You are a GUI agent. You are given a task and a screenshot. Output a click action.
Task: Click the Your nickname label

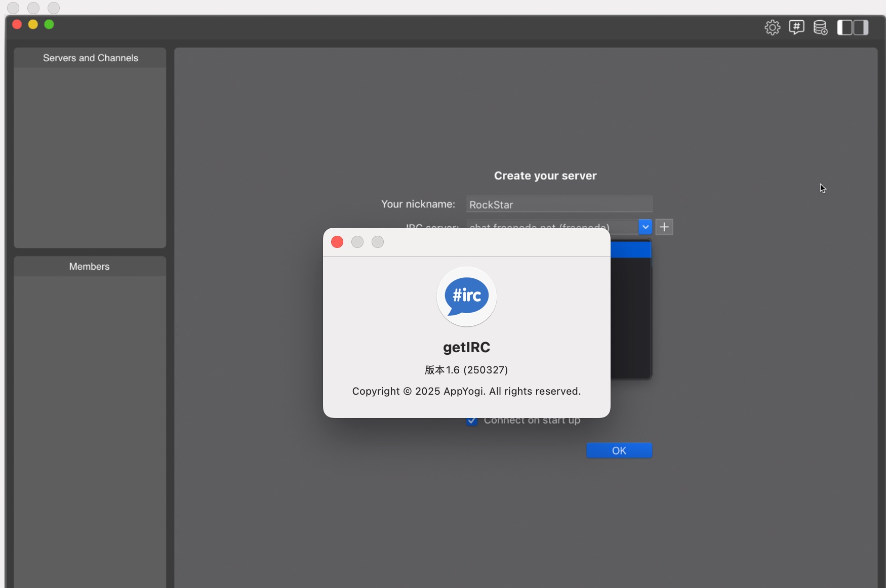click(418, 204)
